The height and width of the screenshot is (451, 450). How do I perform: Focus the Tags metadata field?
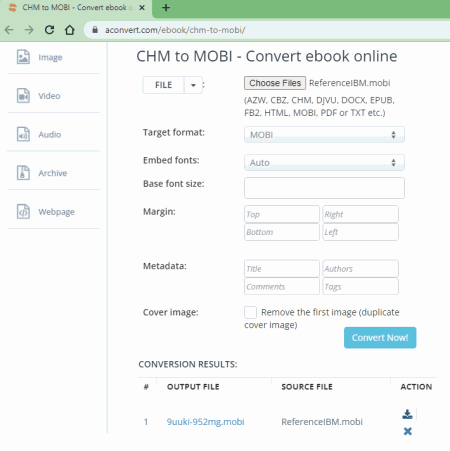pos(360,286)
